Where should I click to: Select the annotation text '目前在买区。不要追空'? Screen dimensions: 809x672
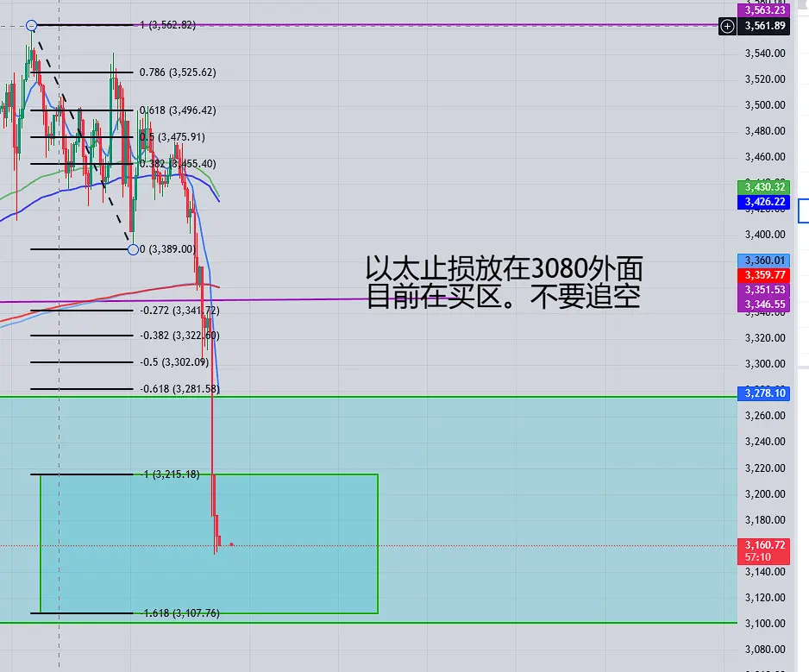point(503,296)
